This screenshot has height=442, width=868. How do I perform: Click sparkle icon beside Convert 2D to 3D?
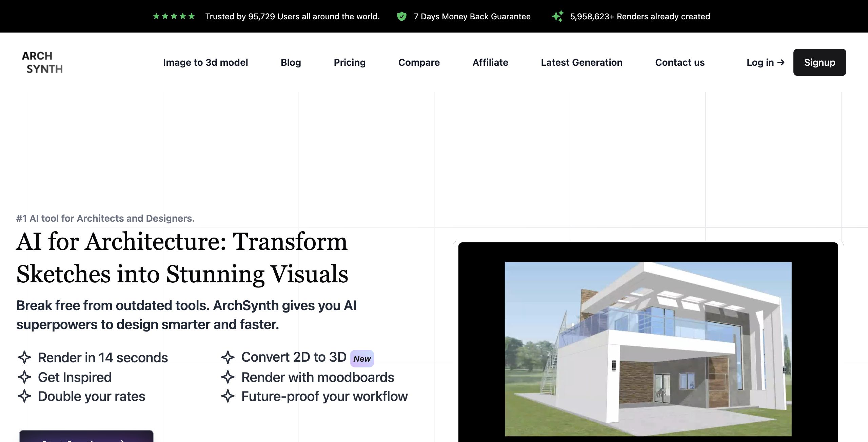point(228,357)
